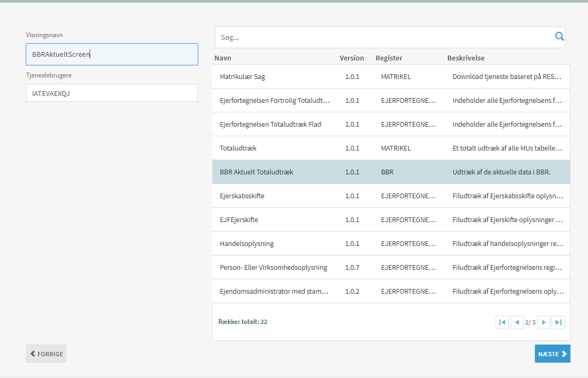Click the Forrige button
This screenshot has height=378, width=588.
pyautogui.click(x=46, y=354)
